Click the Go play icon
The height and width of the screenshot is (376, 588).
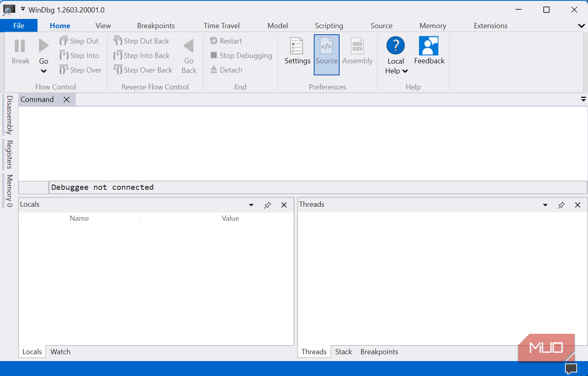tap(44, 46)
